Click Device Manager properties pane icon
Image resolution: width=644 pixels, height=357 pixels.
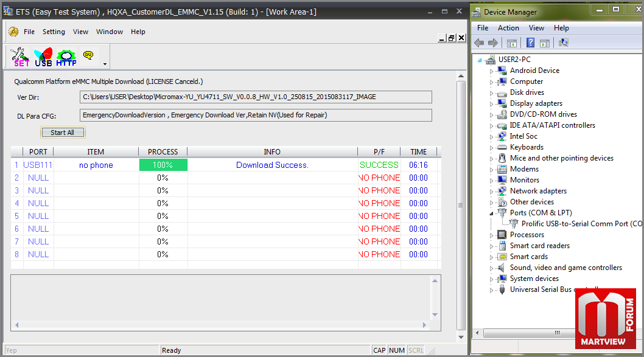[545, 43]
